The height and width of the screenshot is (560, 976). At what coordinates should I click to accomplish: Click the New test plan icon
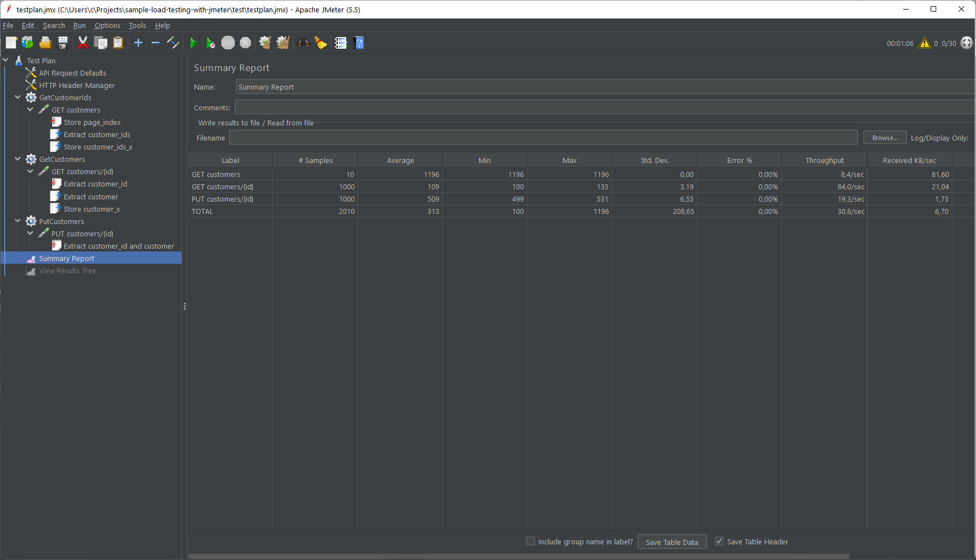[11, 43]
